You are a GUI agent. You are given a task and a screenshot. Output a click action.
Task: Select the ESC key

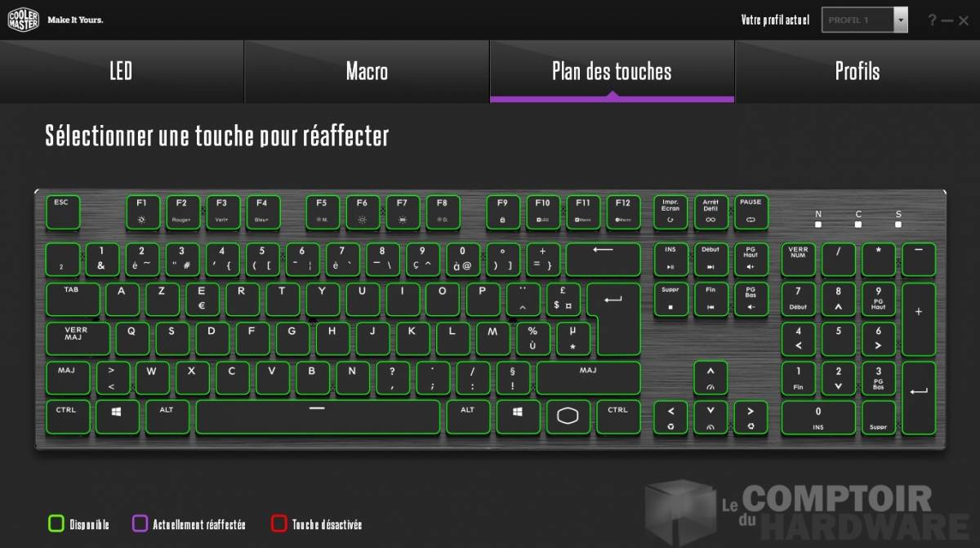pyautogui.click(x=62, y=212)
